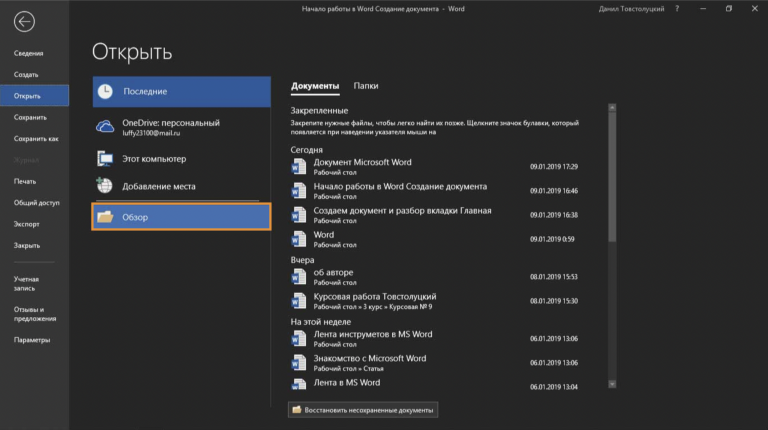Click the email luffy23100@mail.ru
Screen dimensions: 768x430
click(x=151, y=133)
